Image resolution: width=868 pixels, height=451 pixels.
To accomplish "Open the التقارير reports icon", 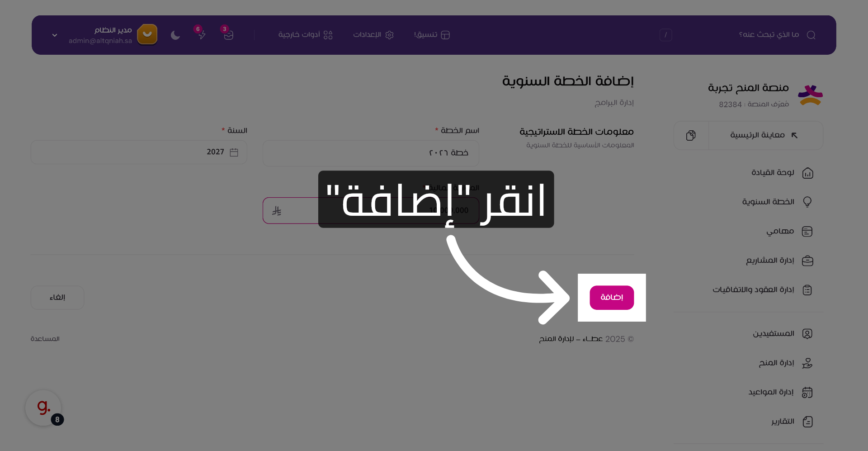I will click(x=808, y=422).
